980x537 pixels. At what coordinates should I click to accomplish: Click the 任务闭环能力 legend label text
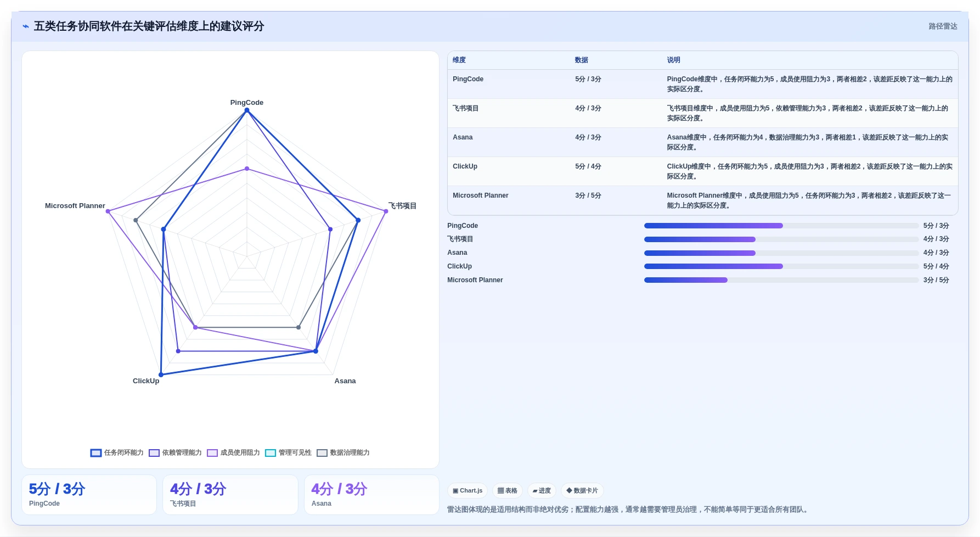pyautogui.click(x=124, y=453)
